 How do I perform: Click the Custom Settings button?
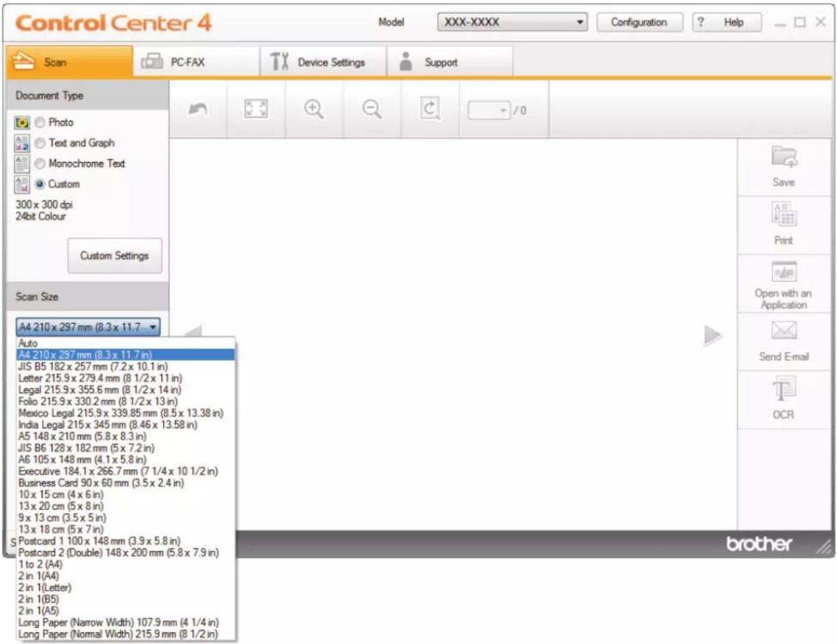point(114,256)
